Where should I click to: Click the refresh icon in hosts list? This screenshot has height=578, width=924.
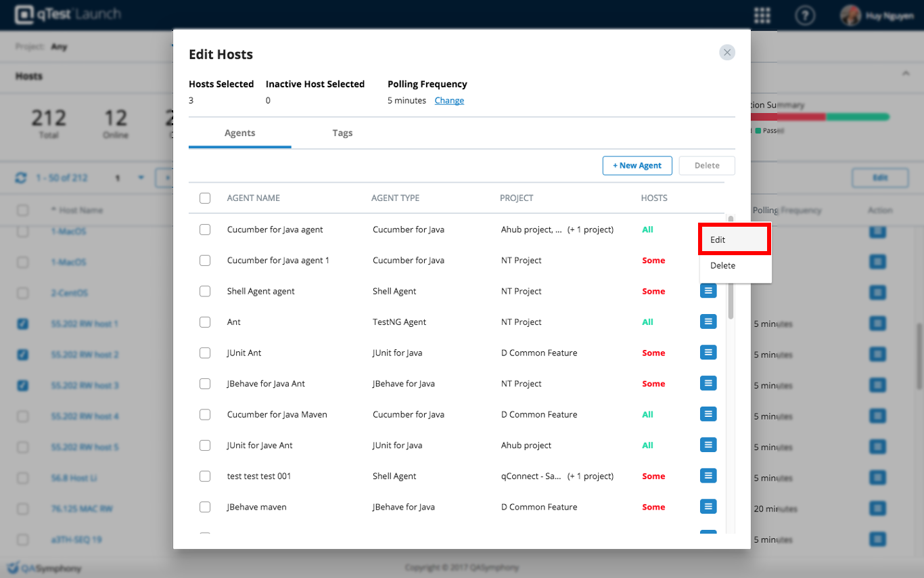pos(21,178)
